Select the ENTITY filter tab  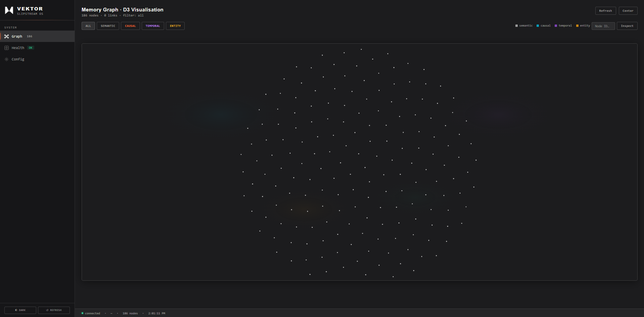(x=175, y=26)
